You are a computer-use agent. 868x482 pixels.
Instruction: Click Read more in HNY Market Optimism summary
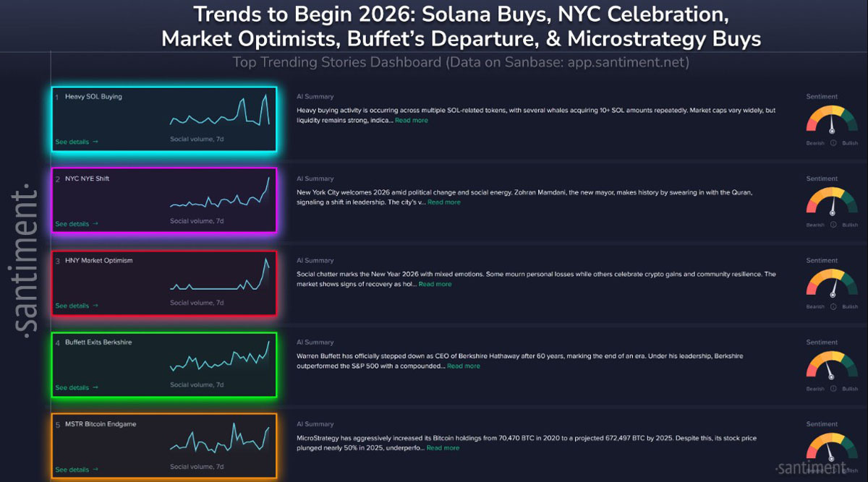[435, 284]
